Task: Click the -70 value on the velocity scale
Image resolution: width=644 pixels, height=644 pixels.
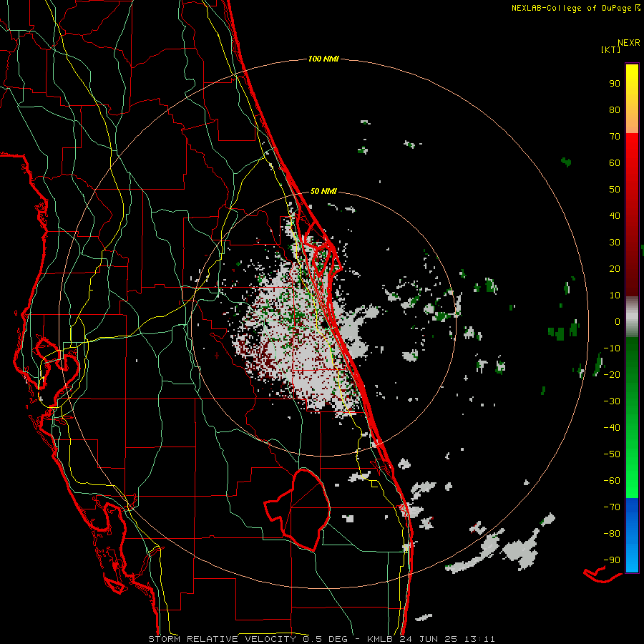Action: click(612, 507)
